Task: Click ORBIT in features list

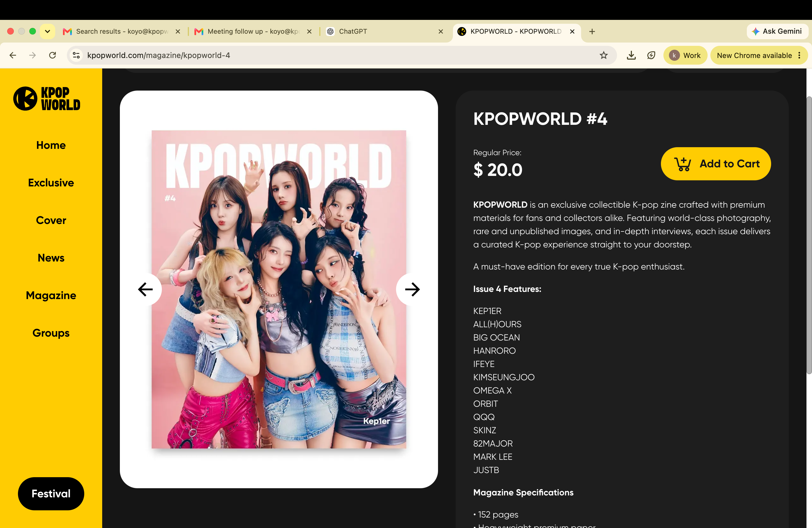Action: [x=486, y=404]
